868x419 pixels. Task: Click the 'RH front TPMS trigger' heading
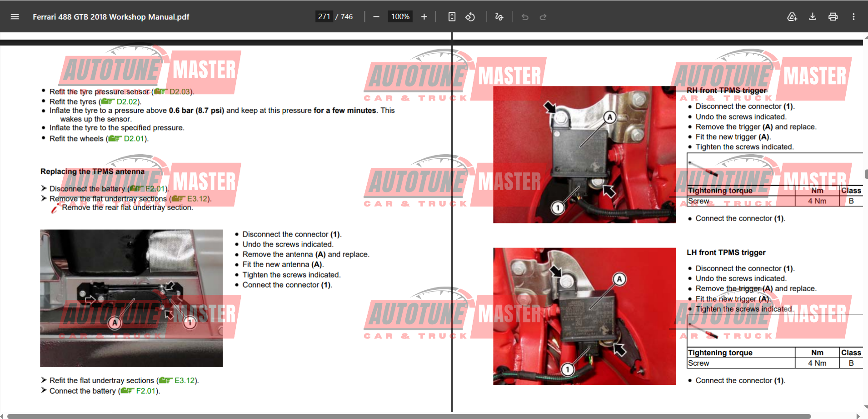[726, 91]
